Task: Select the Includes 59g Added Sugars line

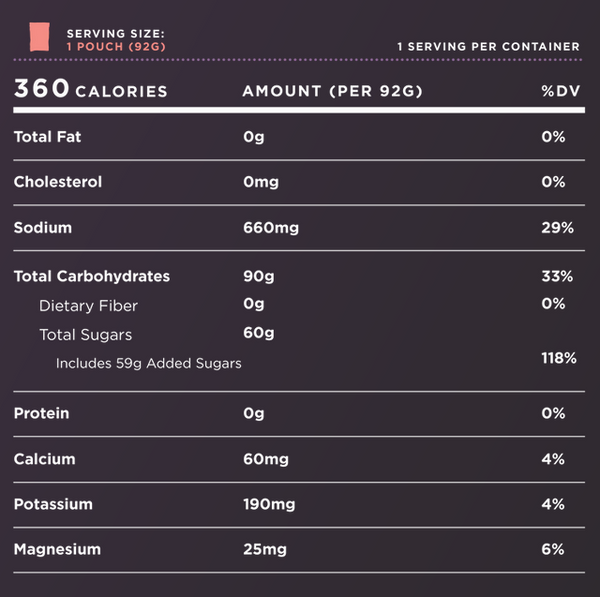Action: tap(148, 363)
